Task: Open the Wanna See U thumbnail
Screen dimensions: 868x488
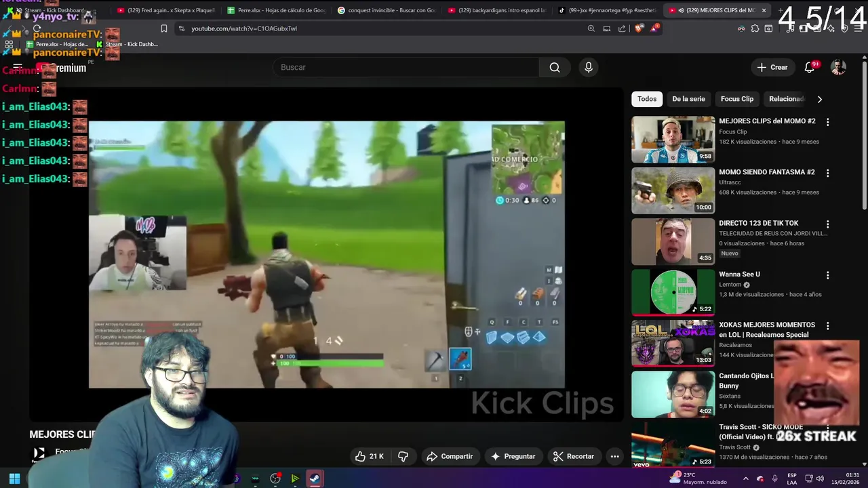Action: click(x=673, y=292)
